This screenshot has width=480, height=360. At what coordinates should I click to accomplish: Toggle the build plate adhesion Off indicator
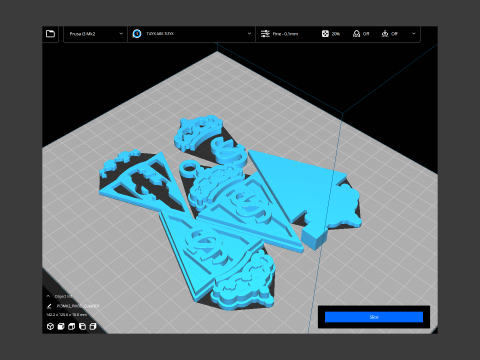pyautogui.click(x=389, y=34)
